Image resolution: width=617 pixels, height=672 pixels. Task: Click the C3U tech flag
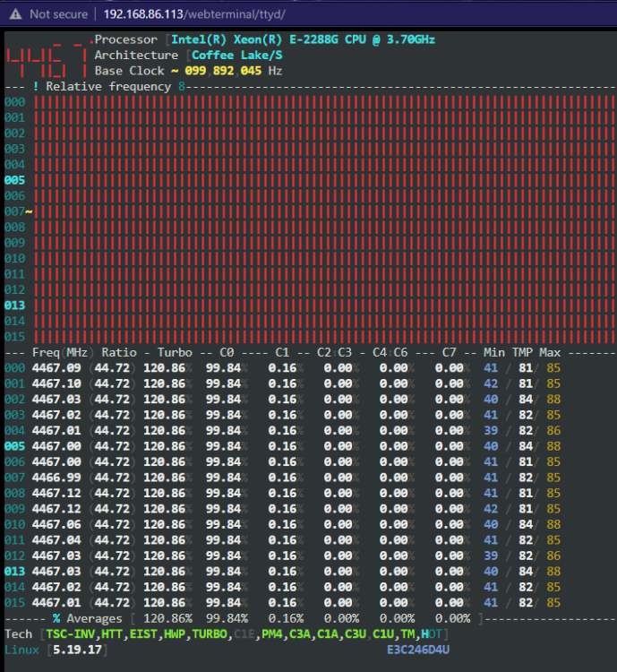(x=356, y=634)
